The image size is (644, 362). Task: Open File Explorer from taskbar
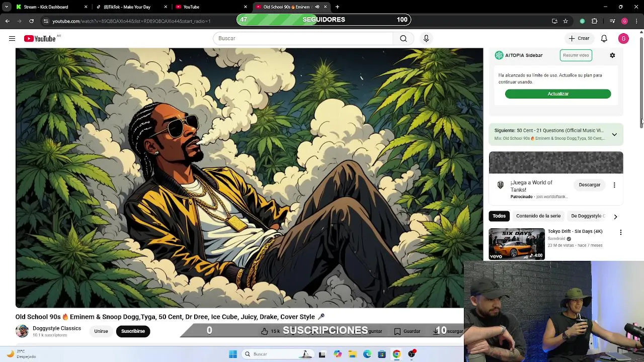pyautogui.click(x=352, y=354)
